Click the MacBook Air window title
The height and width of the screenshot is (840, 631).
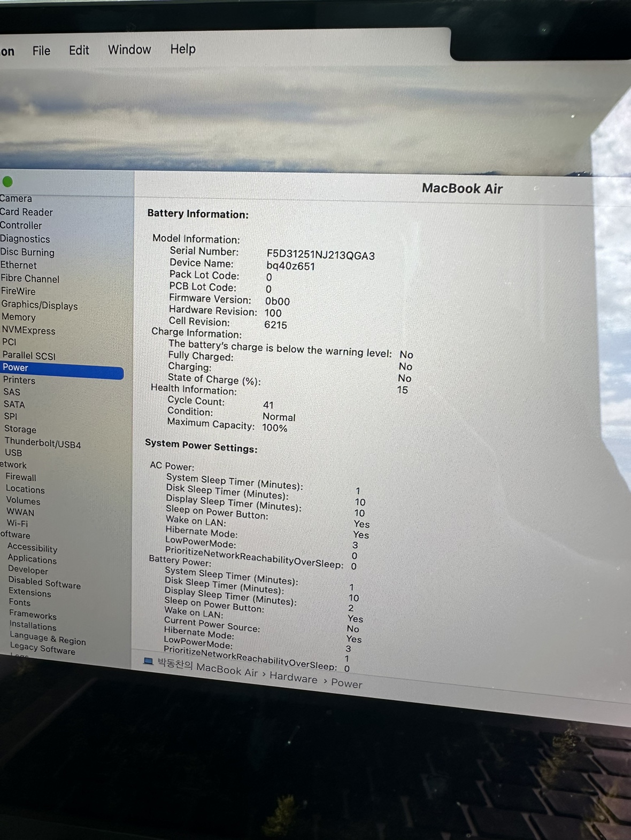coord(462,189)
